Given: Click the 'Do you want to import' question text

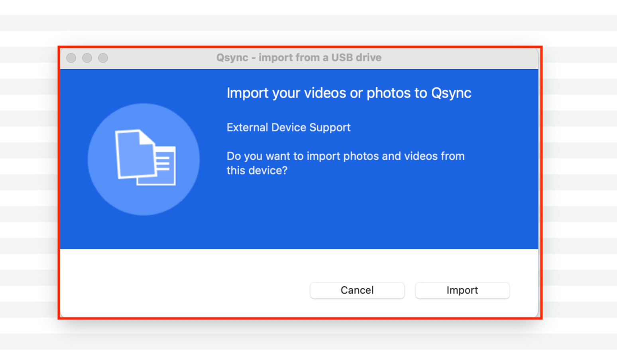Looking at the screenshot, I should tap(345, 156).
